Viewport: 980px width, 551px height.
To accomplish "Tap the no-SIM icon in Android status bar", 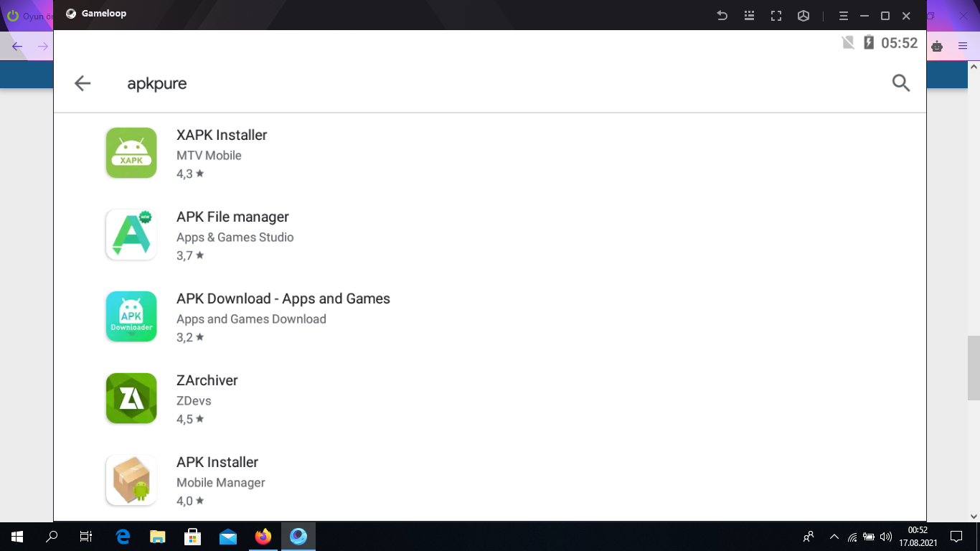I will 848,43.
